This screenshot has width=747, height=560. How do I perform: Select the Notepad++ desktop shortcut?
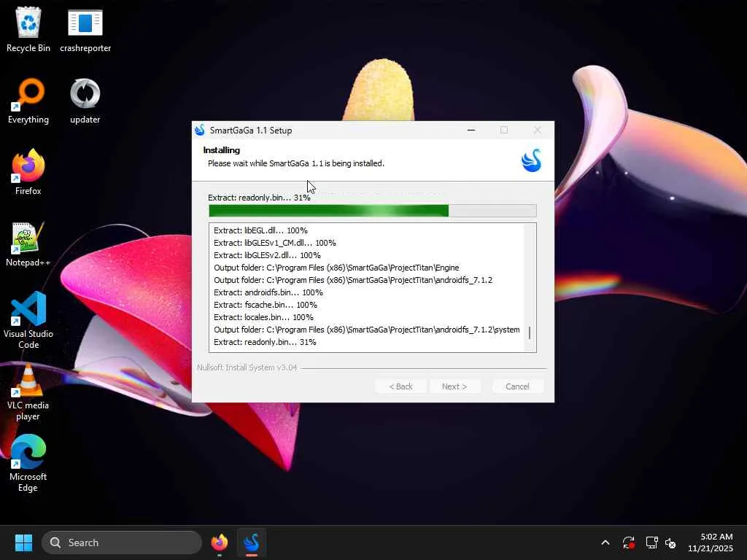28,244
